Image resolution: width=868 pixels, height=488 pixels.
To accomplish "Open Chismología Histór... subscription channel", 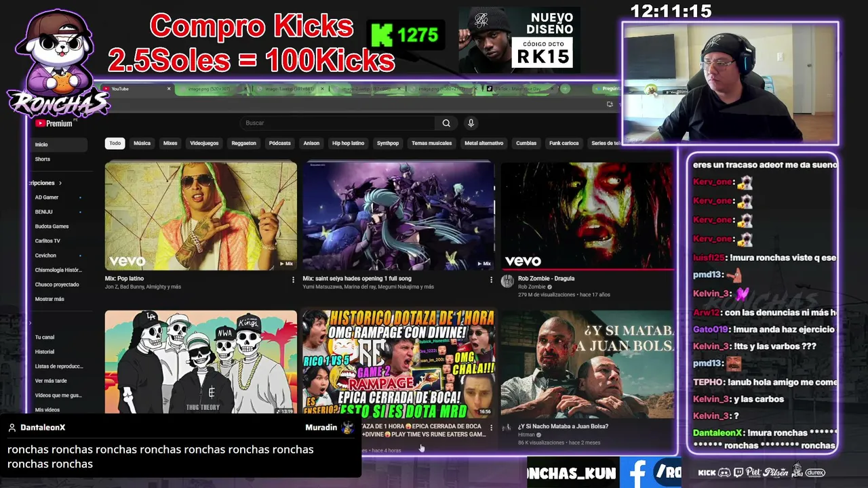I will tap(58, 270).
